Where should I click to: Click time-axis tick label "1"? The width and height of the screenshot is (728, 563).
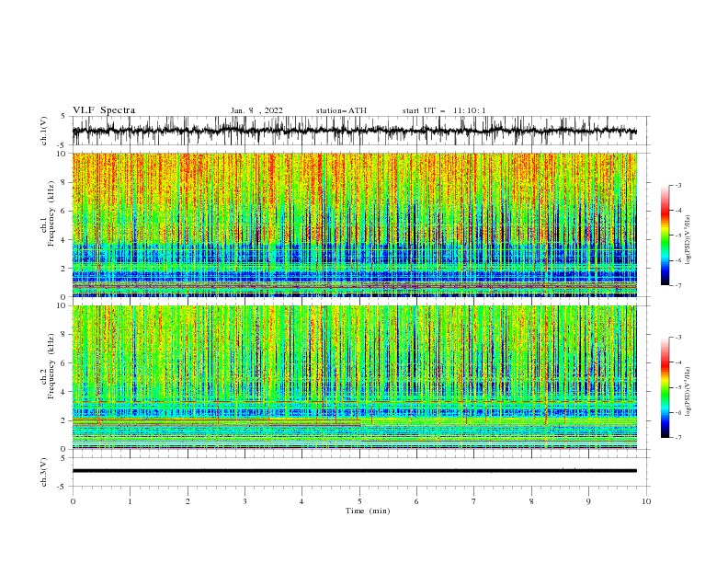(x=130, y=501)
